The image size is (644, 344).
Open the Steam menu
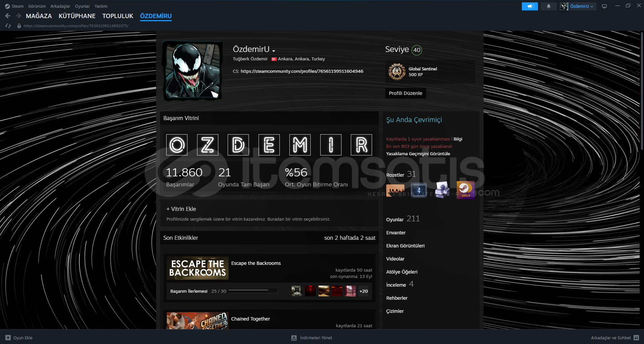[17, 6]
